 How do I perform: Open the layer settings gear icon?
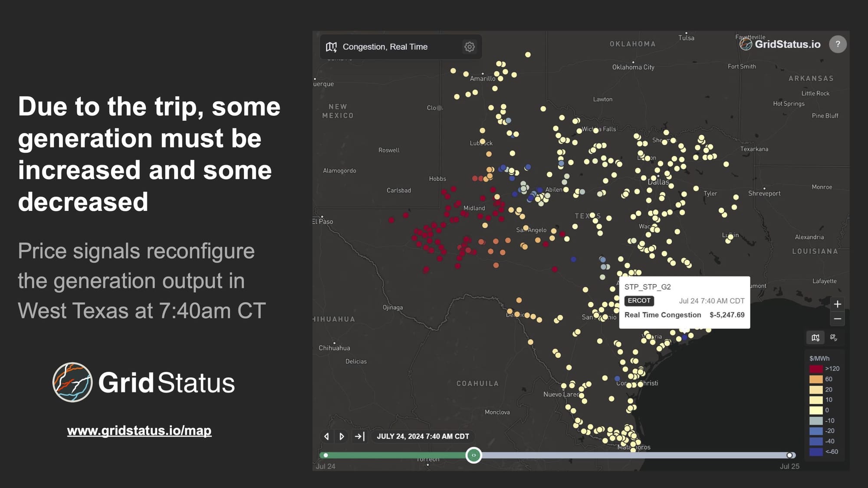point(469,47)
